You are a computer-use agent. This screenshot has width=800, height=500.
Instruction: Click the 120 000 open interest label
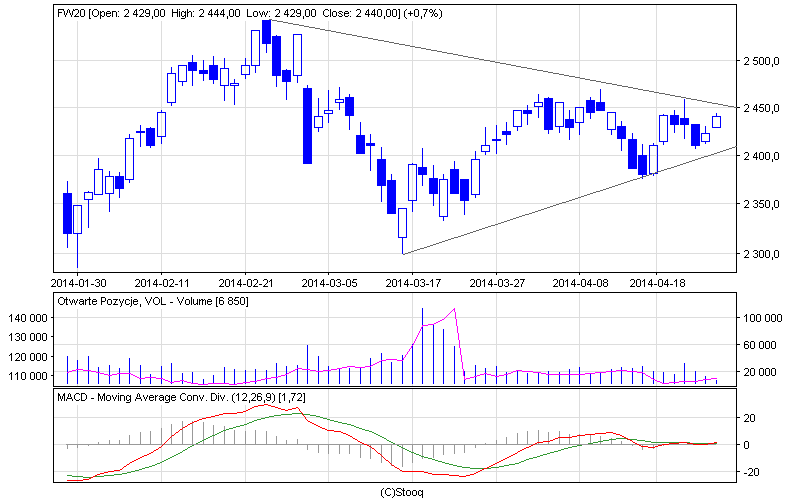click(28, 357)
